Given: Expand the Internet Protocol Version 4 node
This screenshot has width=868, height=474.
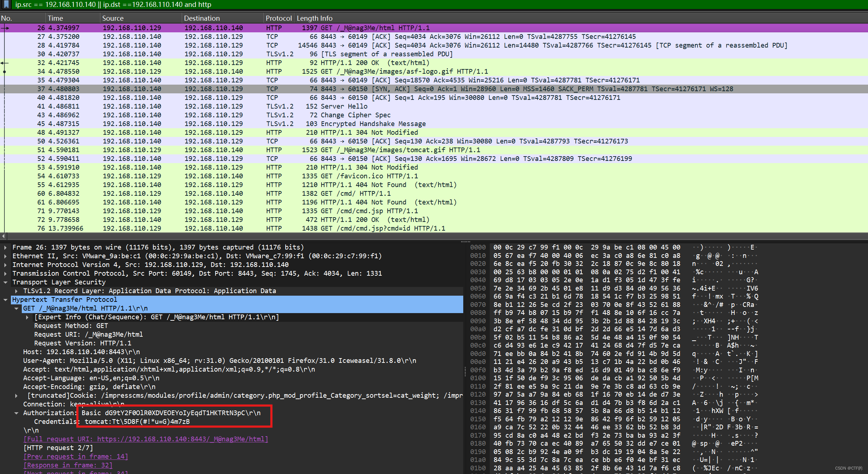Looking at the screenshot, I should point(5,265).
